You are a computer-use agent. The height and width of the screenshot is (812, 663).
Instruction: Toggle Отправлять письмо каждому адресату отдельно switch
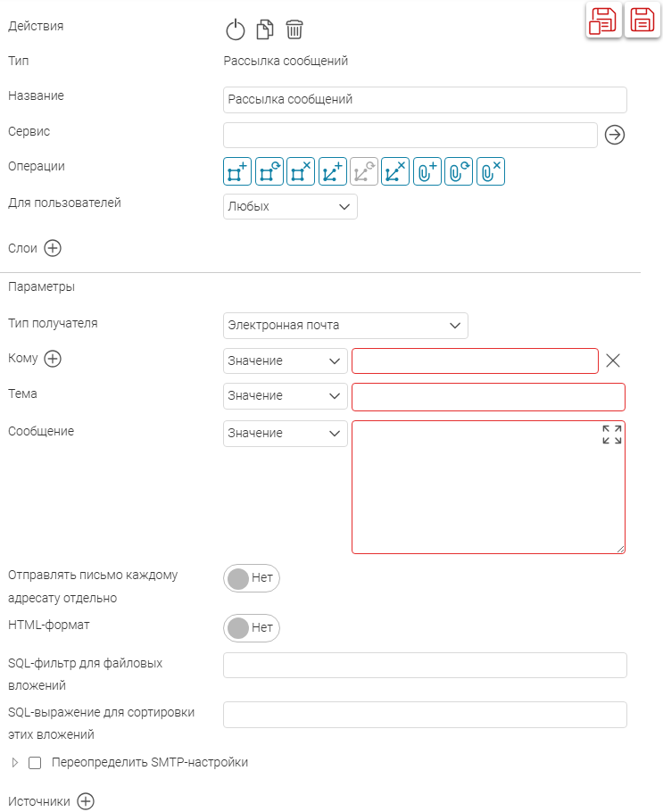pyautogui.click(x=252, y=578)
